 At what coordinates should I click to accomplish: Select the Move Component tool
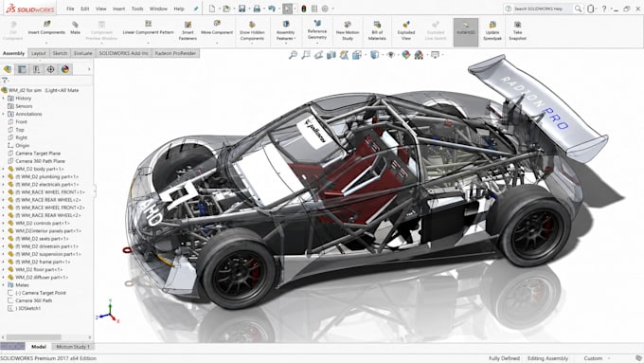point(217,27)
